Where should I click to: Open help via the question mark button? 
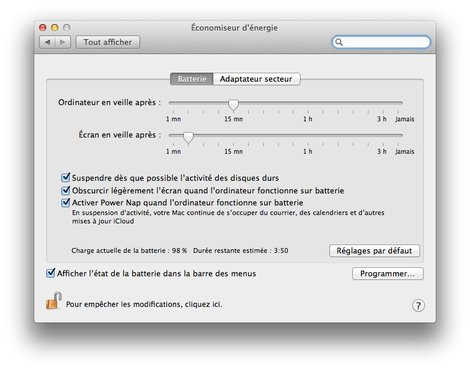tap(418, 305)
